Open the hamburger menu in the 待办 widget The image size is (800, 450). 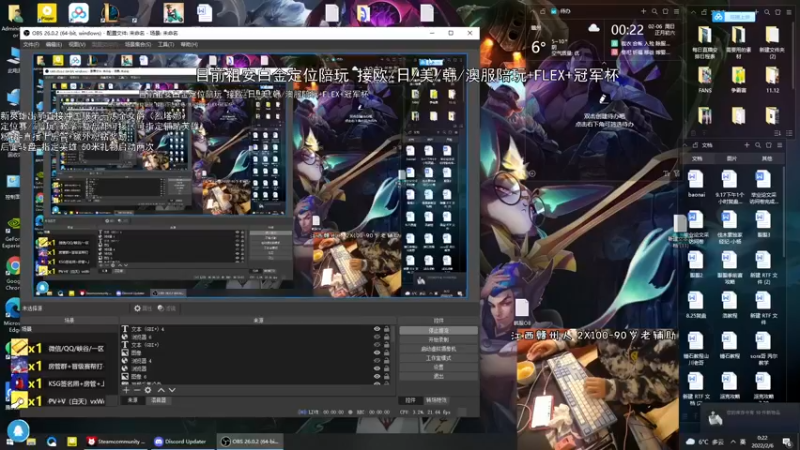coord(677,11)
